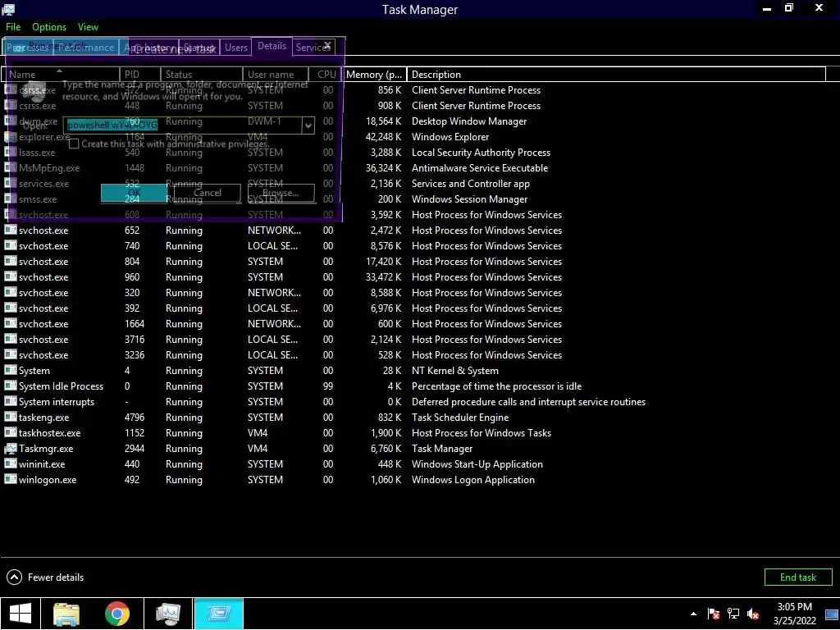Open the View menu
This screenshot has width=840, height=630.
(x=88, y=27)
